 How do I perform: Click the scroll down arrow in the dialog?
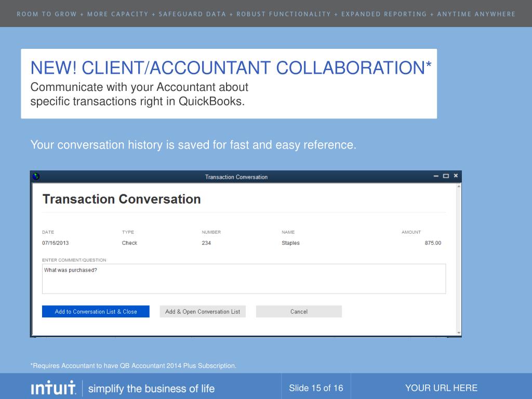[x=459, y=333]
